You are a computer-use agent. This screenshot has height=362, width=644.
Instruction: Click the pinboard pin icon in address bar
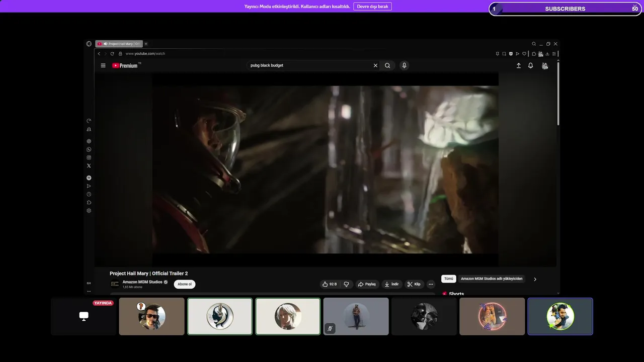[x=498, y=54]
